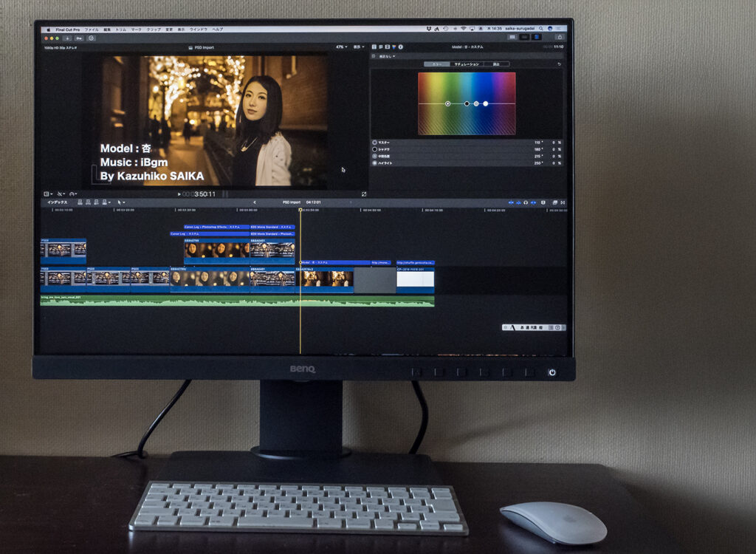The width and height of the screenshot is (756, 554).
Task: Click the insert clip icon
Action: (89, 202)
